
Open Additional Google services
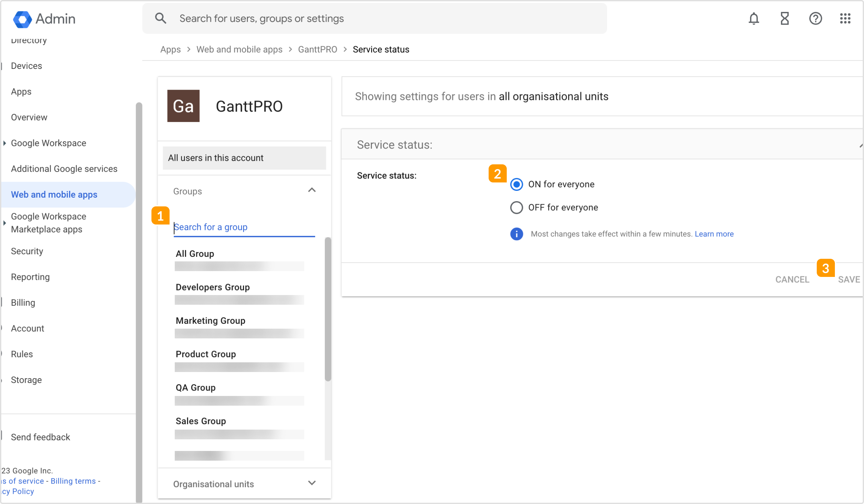(64, 169)
